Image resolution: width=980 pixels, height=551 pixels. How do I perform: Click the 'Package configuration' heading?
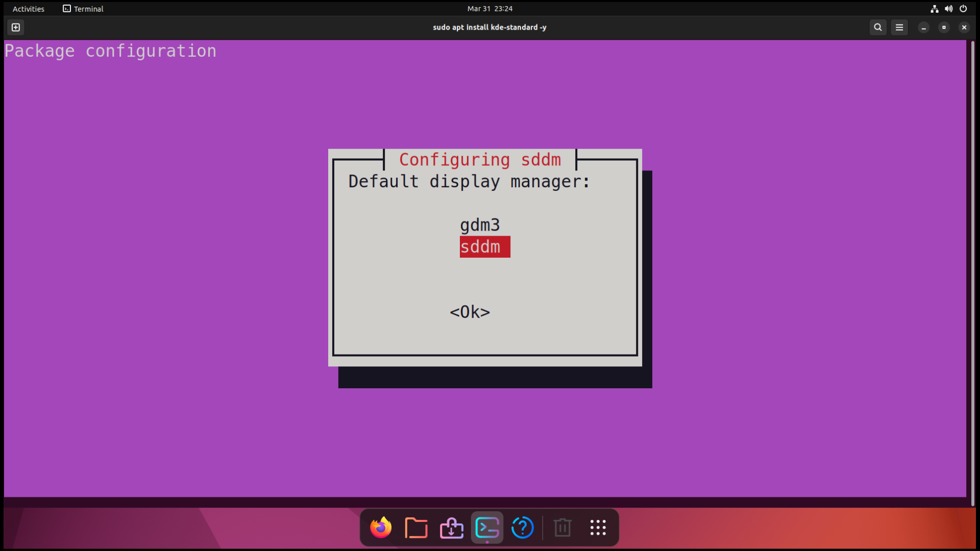coord(110,51)
